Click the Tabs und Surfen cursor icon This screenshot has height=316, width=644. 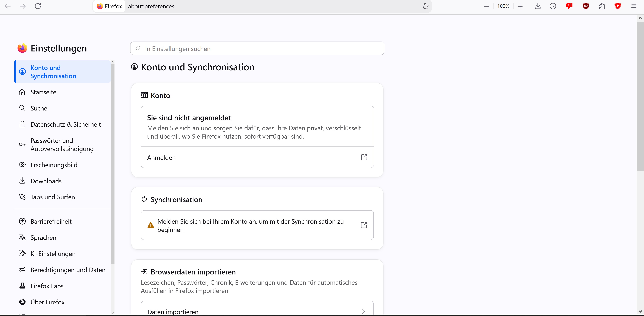(22, 197)
